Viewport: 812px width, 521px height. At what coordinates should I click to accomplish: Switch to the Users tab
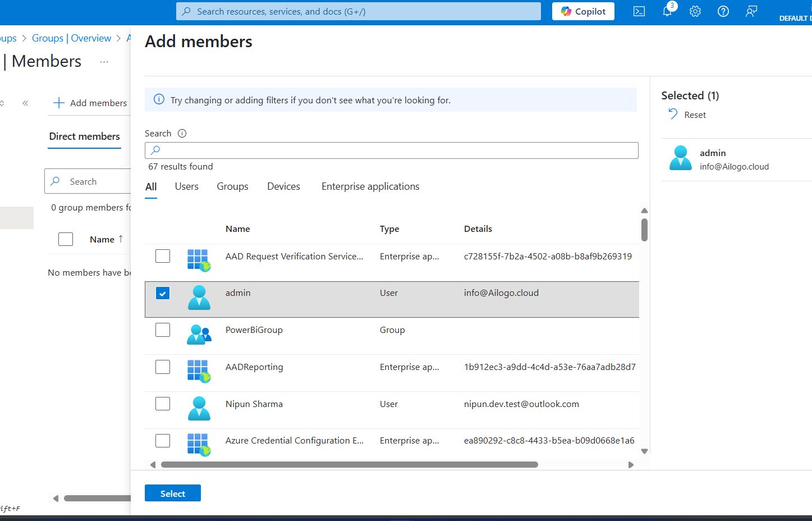pos(187,186)
